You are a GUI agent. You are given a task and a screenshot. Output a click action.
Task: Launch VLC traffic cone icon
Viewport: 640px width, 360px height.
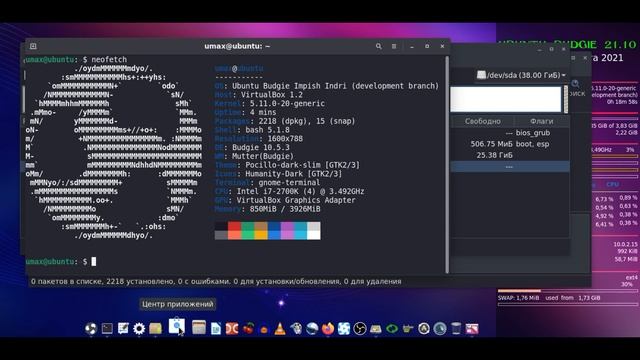[x=280, y=329]
